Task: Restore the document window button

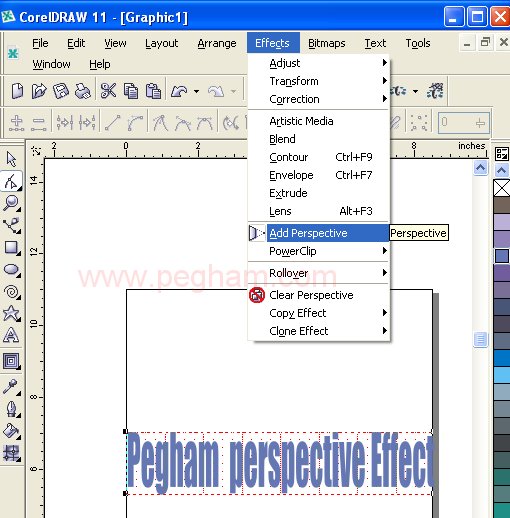Action: 485,43
